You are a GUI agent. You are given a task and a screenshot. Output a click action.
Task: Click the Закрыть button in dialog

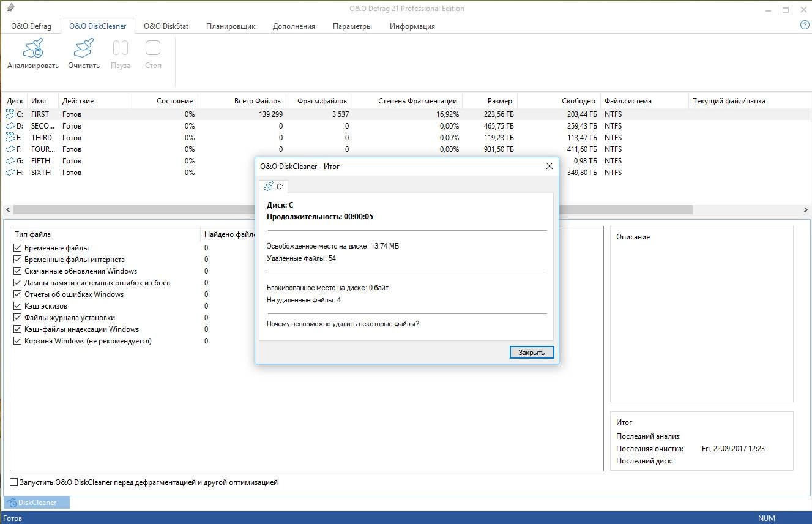pyautogui.click(x=531, y=353)
